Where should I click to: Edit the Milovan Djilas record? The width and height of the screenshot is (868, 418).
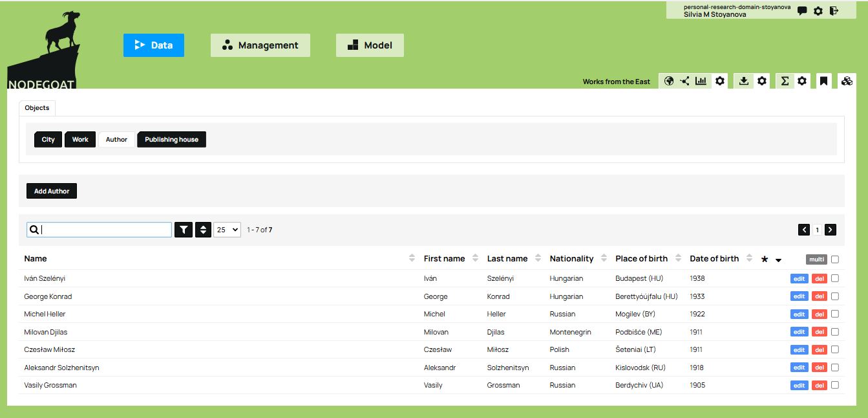799,331
